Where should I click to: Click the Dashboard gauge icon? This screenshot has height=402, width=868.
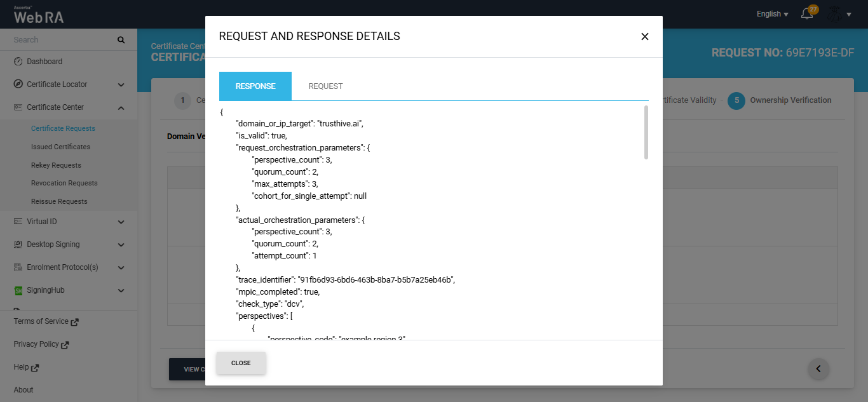click(18, 62)
